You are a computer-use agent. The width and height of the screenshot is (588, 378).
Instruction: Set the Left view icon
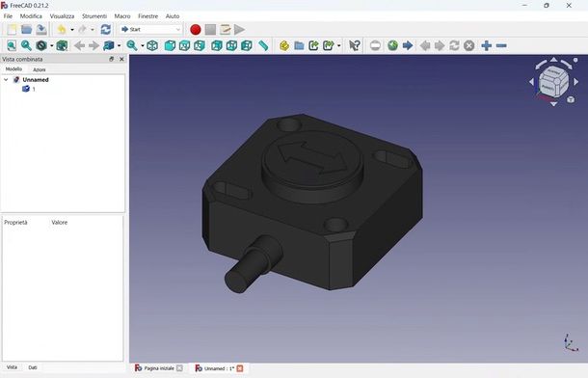coord(247,45)
